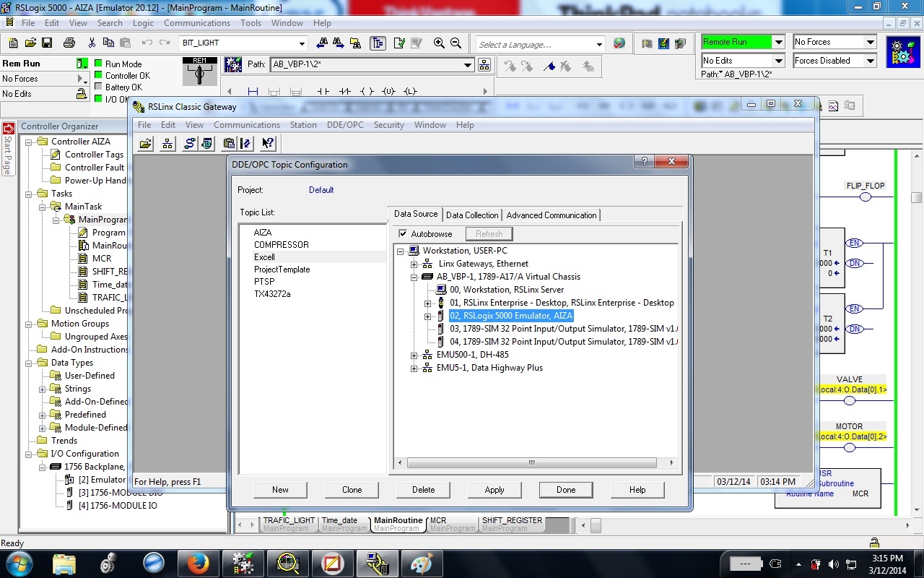
Task: Click RSLinx RSWho toolbar icon
Action: coord(167,143)
